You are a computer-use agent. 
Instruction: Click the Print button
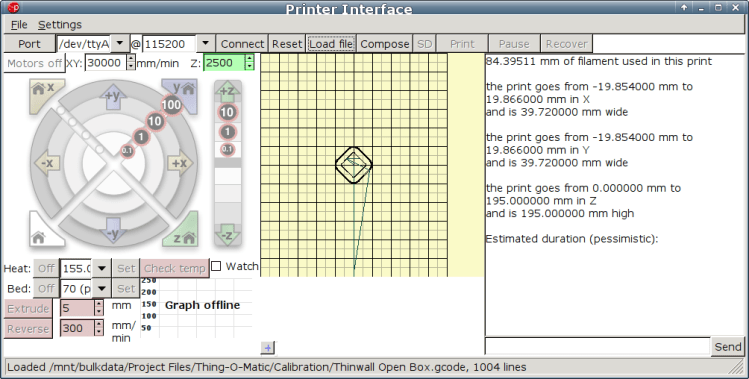462,44
